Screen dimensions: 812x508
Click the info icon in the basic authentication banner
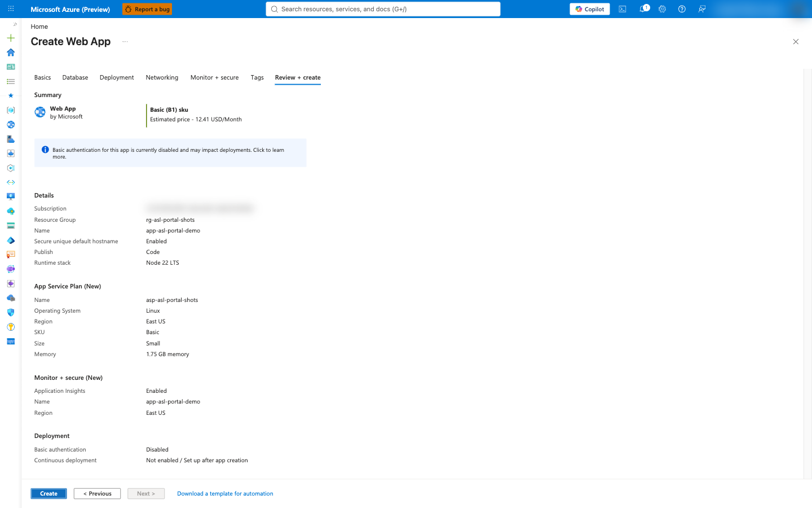(45, 150)
